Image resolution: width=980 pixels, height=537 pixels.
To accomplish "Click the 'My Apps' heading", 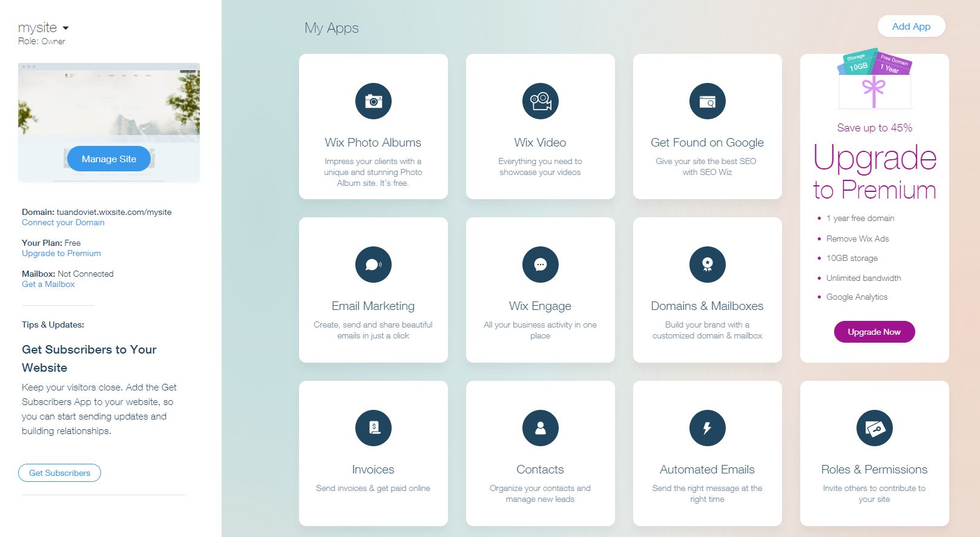I will point(332,28).
